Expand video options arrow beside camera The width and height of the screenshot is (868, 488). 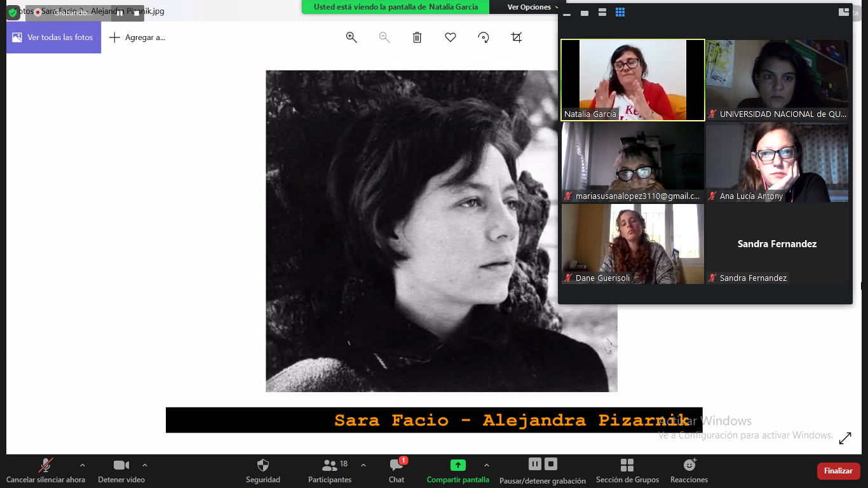coord(145,465)
